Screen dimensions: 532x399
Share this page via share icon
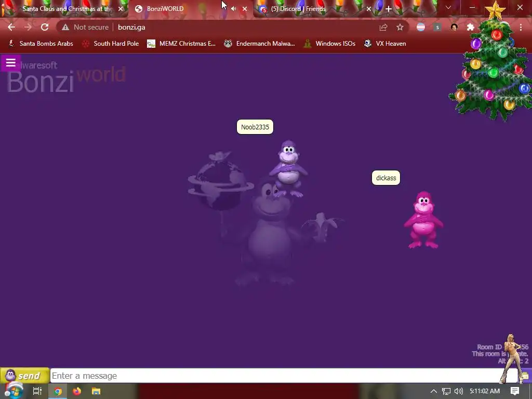[383, 28]
